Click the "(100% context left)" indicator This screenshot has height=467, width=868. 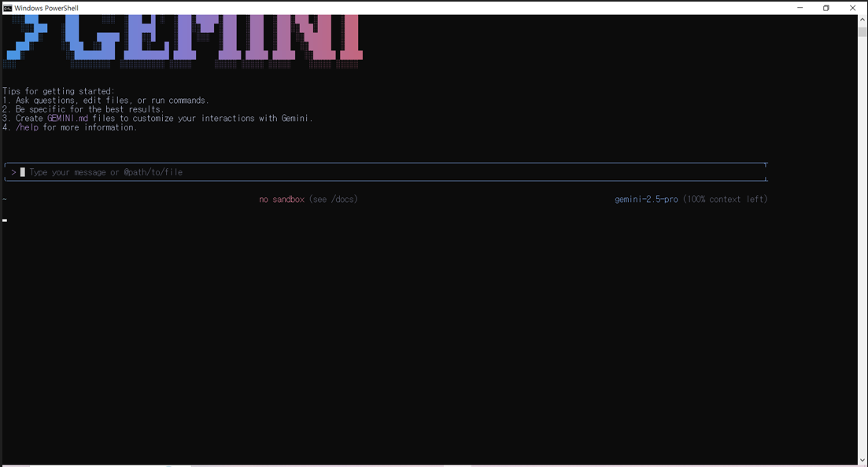click(x=726, y=199)
